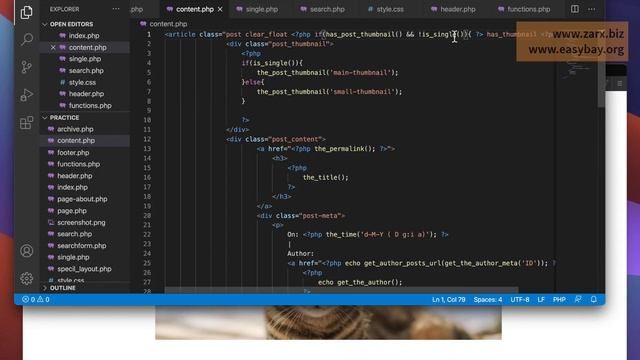Screen dimensions: 640x360
Task: Click the the_title(); code line
Action: click(326, 178)
